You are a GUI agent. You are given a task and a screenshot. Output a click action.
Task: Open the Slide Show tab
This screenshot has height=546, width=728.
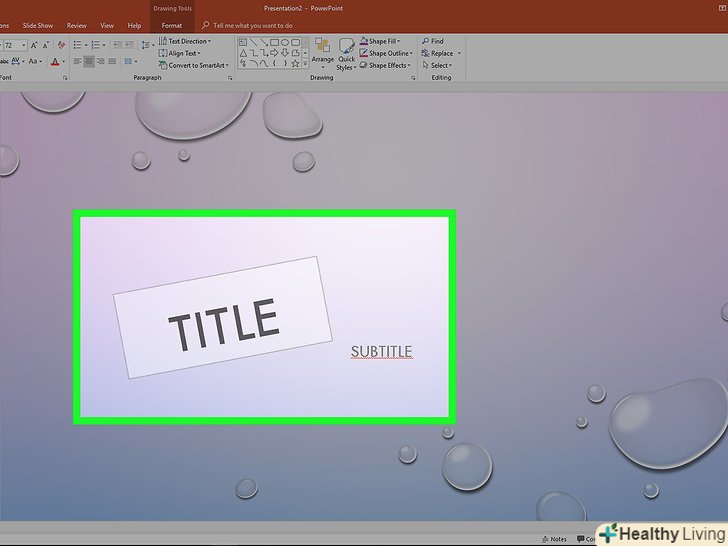pos(38,25)
